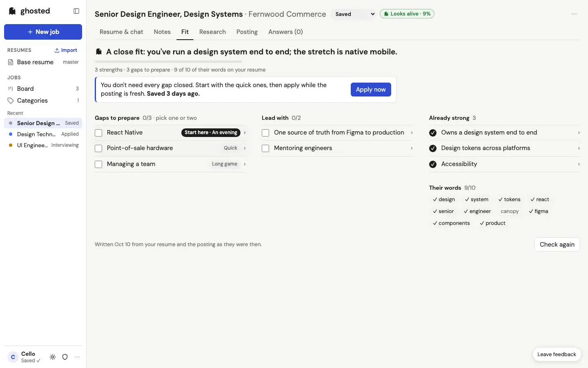This screenshot has height=368, width=588.
Task: Open the privacy shield icon
Action: pos(65,357)
